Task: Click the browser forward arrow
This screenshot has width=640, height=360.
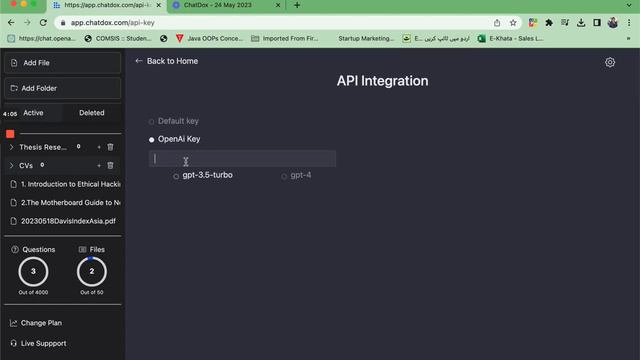Action: point(27,22)
